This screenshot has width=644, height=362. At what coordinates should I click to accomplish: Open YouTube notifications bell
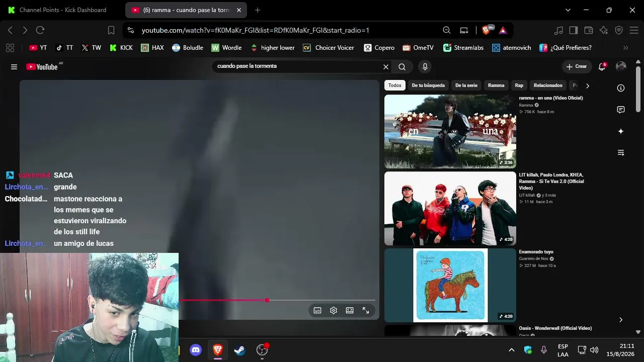click(602, 67)
